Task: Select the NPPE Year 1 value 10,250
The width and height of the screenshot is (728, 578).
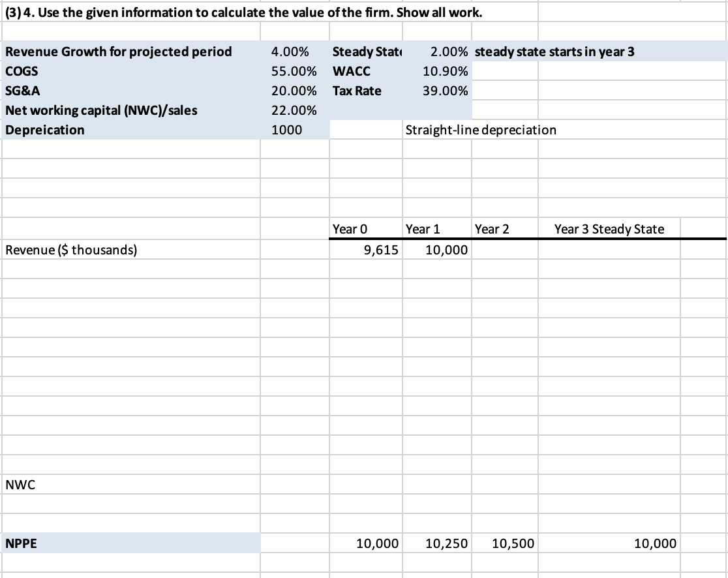Action: click(437, 543)
